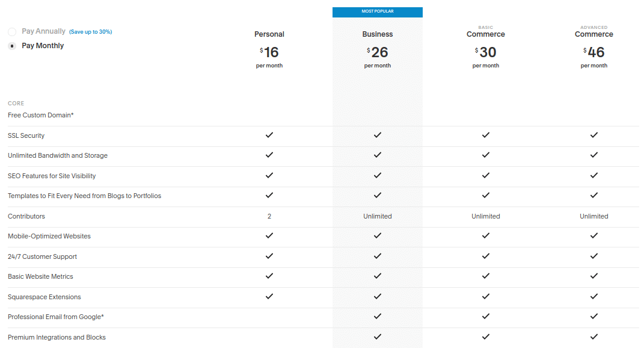Click the Mobile-Optimized Websites checkmark under Basic Commerce
This screenshot has height=348, width=644.
(x=485, y=235)
